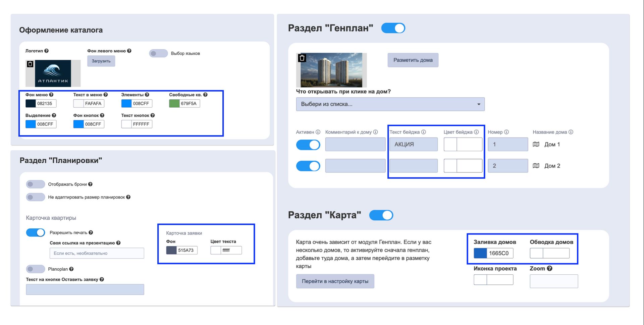Open help icon next to Фон левого меню
The image size is (644, 325).
click(x=129, y=51)
